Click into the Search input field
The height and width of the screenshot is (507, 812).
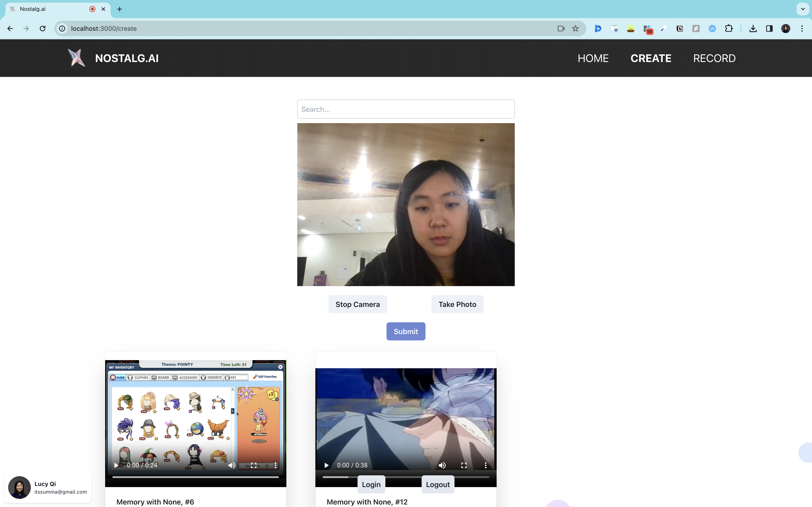pos(406,109)
